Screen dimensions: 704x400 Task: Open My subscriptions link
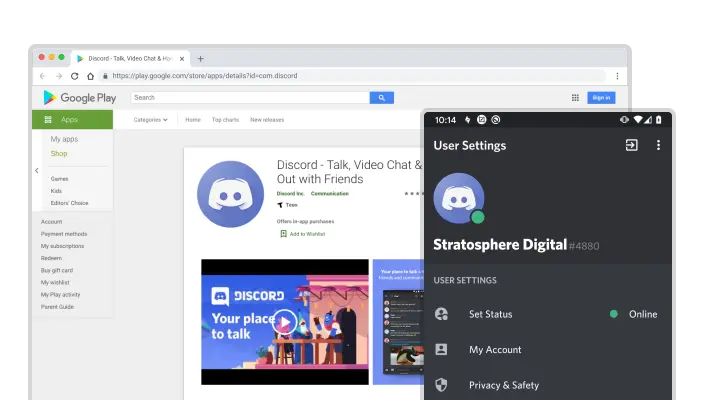point(62,246)
